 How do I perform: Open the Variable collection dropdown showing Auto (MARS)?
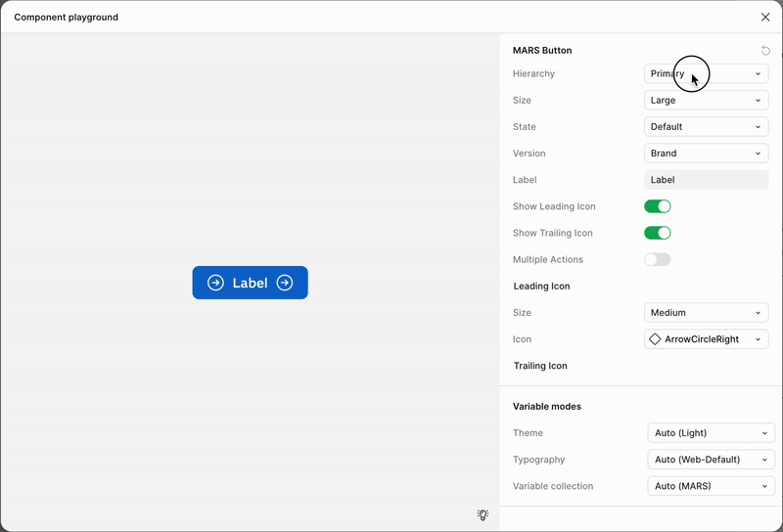[712, 486]
